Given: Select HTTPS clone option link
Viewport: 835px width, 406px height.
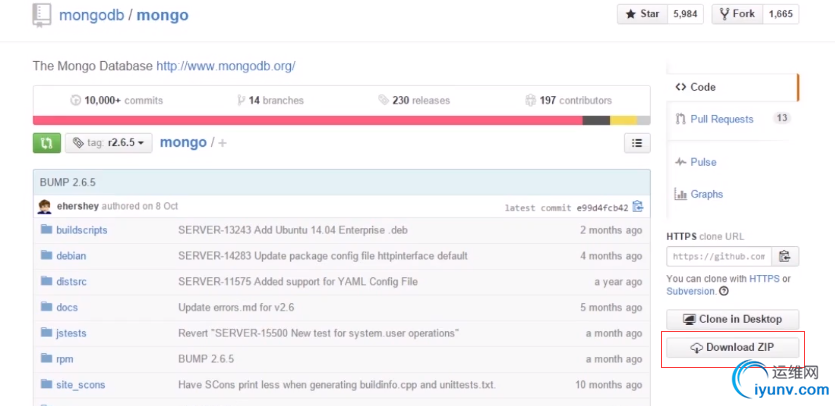Looking at the screenshot, I should (x=764, y=279).
